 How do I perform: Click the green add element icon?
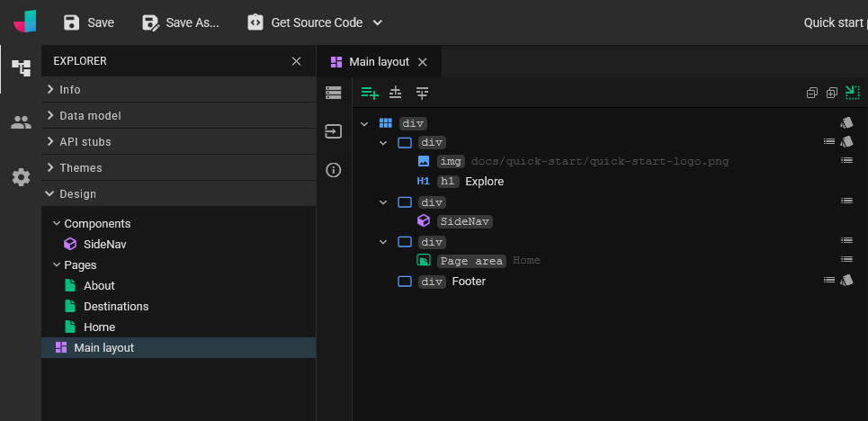(369, 93)
